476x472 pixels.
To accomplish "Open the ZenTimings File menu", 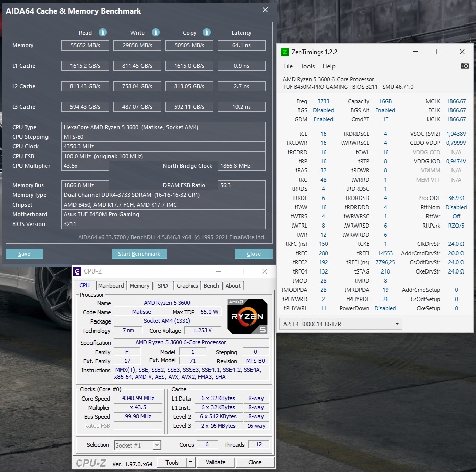I will (288, 66).
